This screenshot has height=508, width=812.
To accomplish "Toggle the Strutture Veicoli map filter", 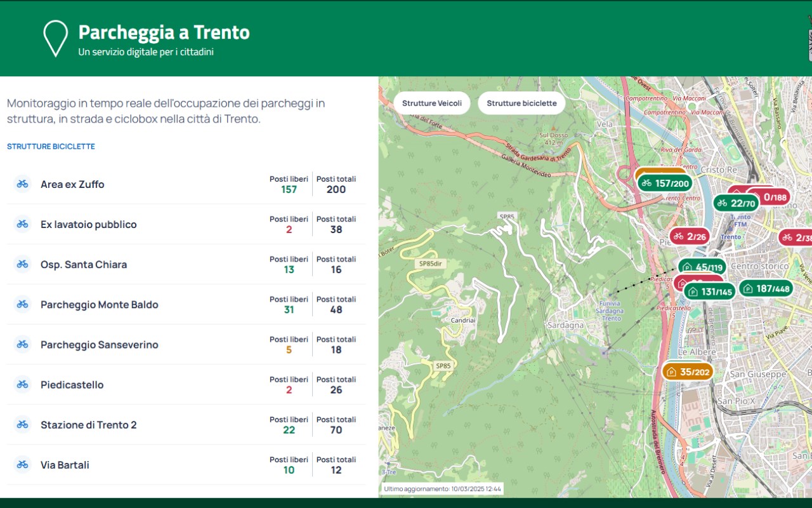I will tap(431, 104).
